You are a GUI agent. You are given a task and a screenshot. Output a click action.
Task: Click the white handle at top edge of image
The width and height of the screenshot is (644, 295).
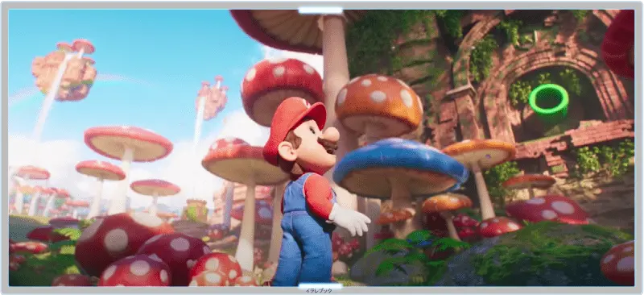coord(320,10)
